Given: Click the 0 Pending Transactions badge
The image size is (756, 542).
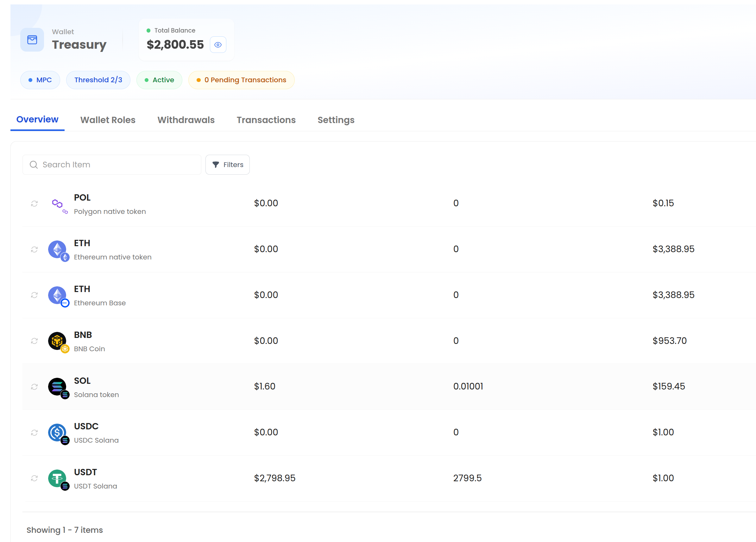Looking at the screenshot, I should click(x=241, y=80).
